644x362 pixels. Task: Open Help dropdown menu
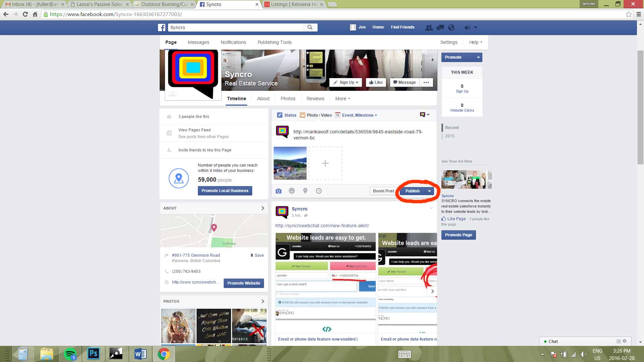pos(476,42)
